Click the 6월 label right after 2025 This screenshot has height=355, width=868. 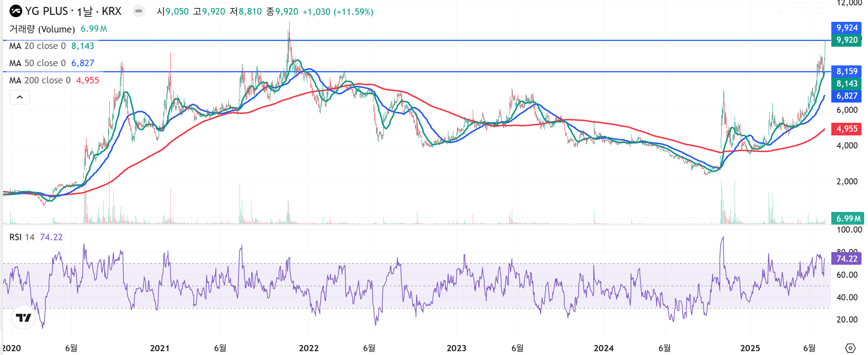point(810,348)
